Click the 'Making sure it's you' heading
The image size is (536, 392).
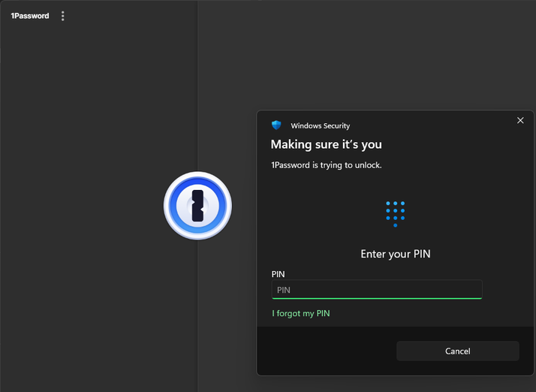click(x=326, y=144)
